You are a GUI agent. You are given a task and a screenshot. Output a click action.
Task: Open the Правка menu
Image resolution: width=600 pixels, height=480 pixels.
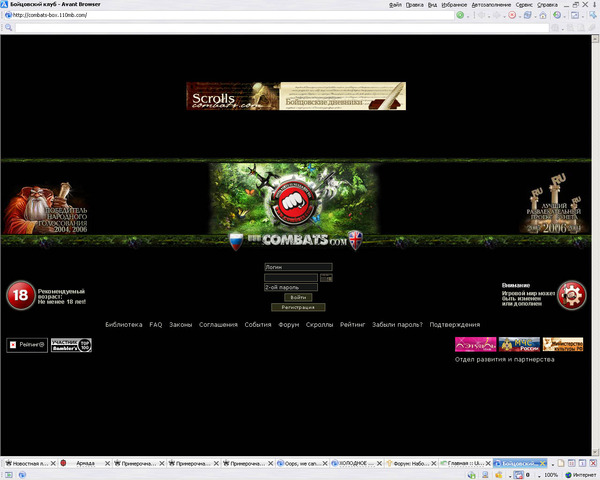(414, 5)
